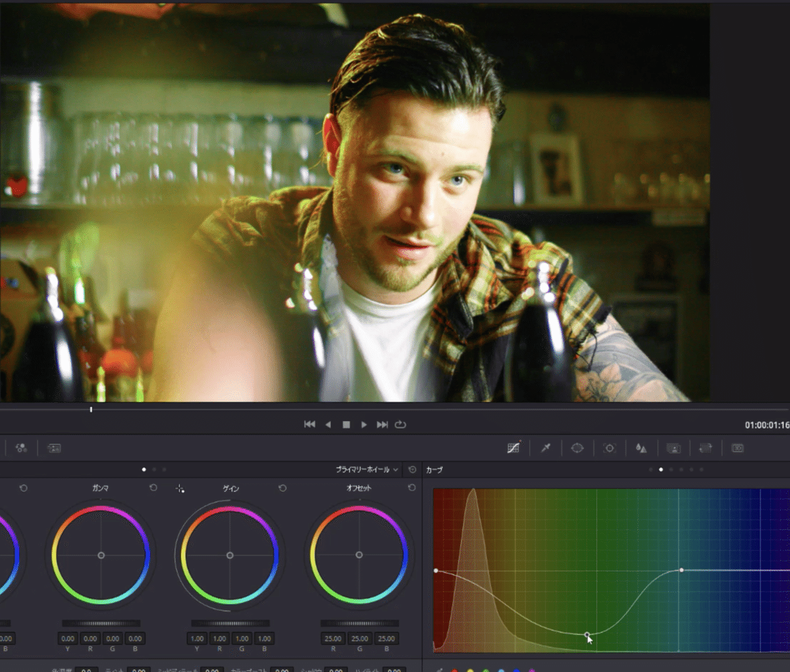Click the viewer scrubber playhead marker
The image size is (790, 672).
91,409
